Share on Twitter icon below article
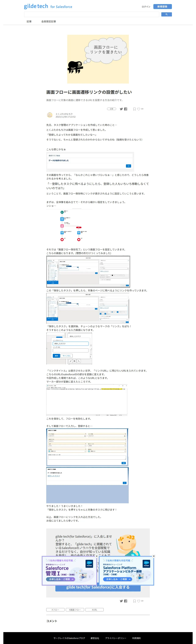This screenshot has height=644, width=196. tap(121, 601)
